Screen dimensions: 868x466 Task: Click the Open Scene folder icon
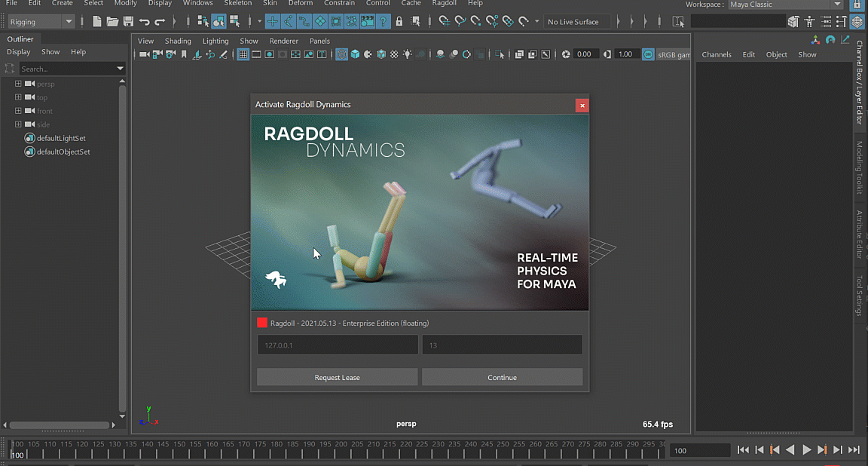[x=112, y=22]
